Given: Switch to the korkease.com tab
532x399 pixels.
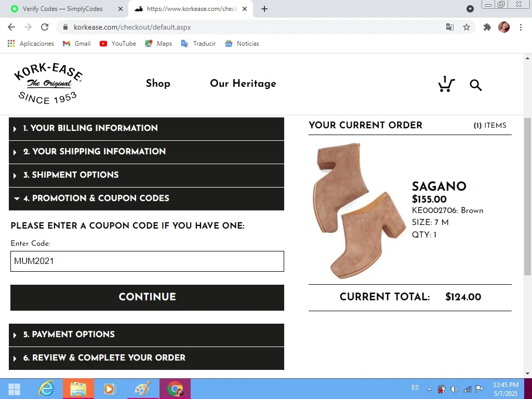Looking at the screenshot, I should tap(191, 9).
